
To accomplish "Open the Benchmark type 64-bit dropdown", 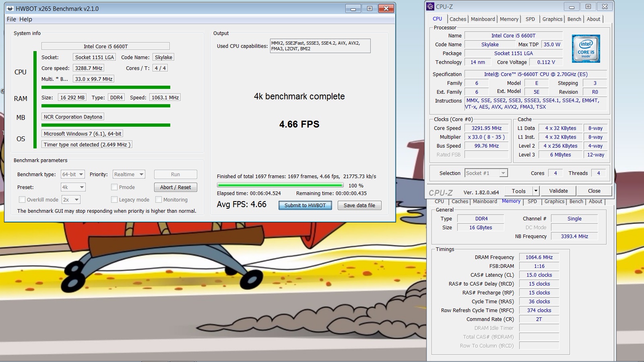I will pos(73,174).
